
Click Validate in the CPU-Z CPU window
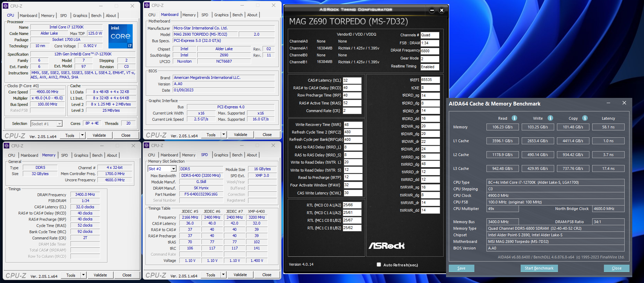99,135
